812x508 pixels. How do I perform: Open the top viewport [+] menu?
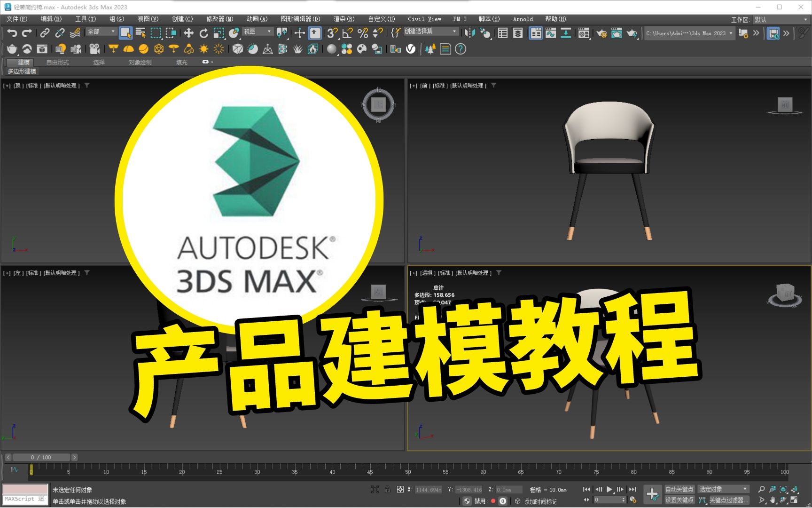[7, 86]
